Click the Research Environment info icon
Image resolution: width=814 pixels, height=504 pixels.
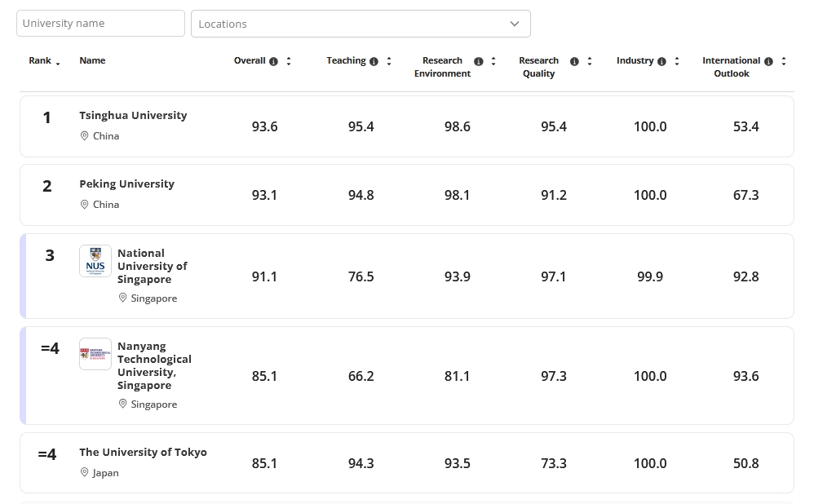click(479, 61)
